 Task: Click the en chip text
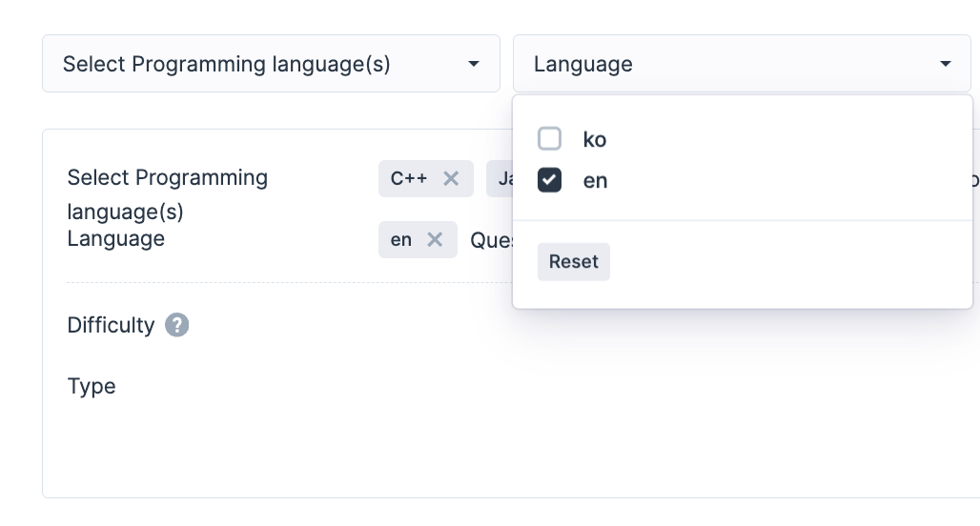[401, 239]
